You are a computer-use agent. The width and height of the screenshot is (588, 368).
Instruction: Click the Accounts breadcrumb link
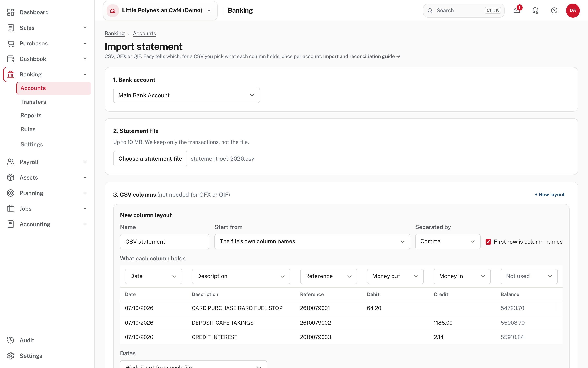tap(144, 33)
